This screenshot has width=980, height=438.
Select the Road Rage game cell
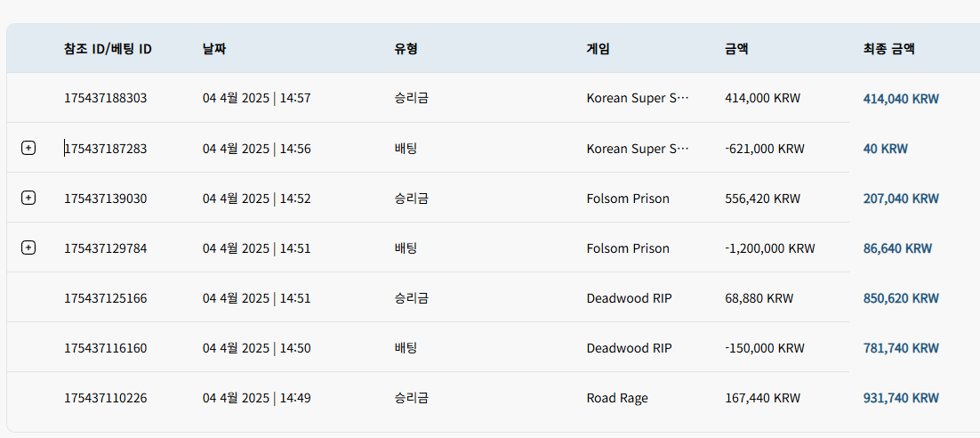click(x=617, y=398)
